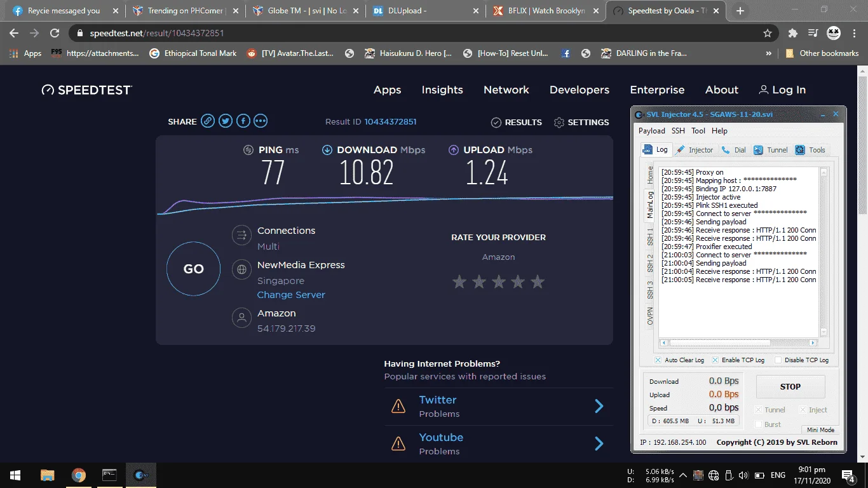The image size is (868, 488).
Task: Open the Result ID 10434372851 link
Action: (x=390, y=121)
